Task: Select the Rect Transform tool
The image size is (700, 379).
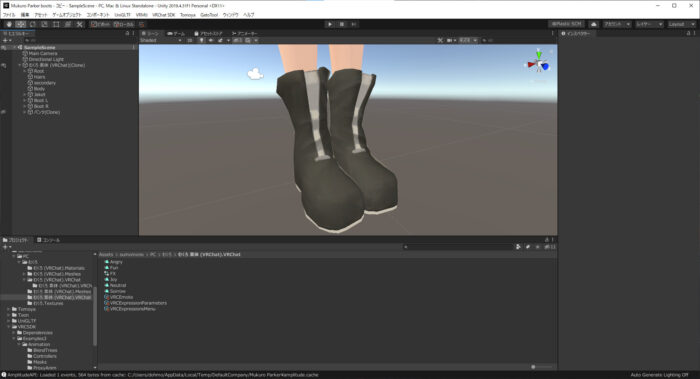Action: (x=56, y=24)
